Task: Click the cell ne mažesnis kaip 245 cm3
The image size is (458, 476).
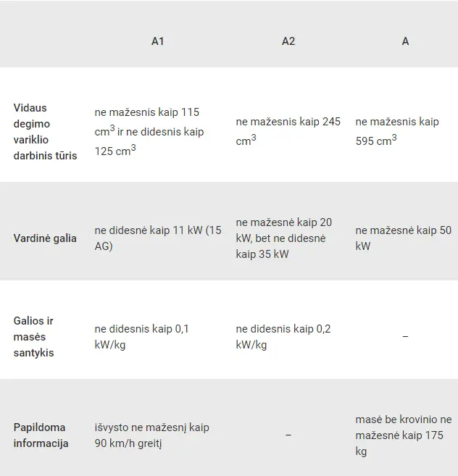Action: (x=288, y=131)
